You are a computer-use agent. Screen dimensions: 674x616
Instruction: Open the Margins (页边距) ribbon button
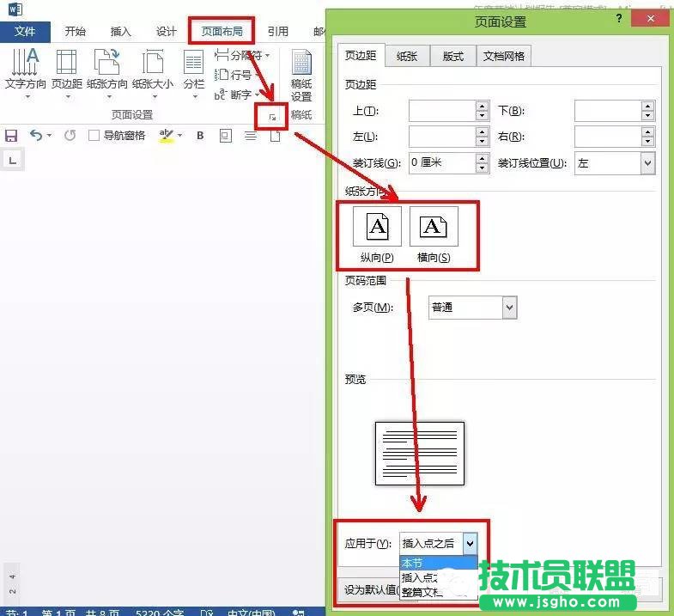click(x=67, y=73)
